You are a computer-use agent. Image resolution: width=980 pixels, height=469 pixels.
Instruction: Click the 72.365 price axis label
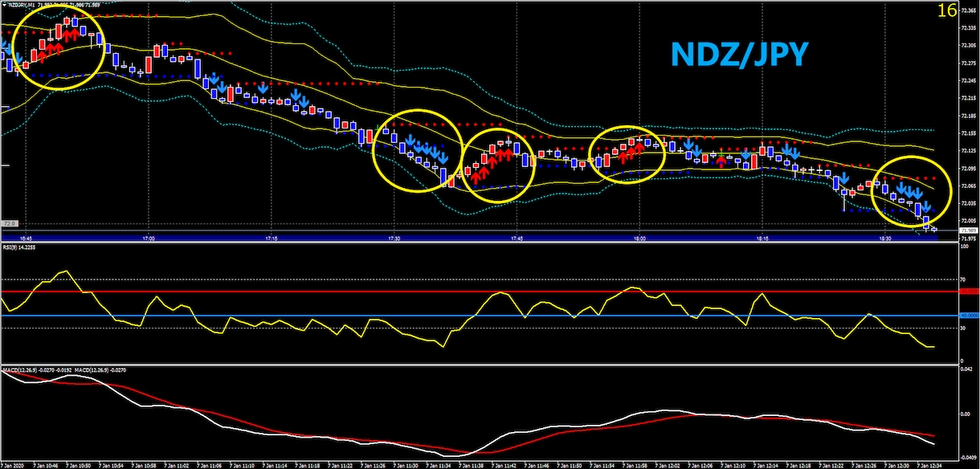(970, 10)
